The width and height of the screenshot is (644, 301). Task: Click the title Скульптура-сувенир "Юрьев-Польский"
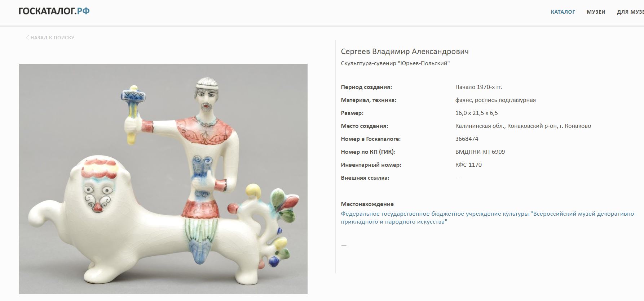pos(395,63)
